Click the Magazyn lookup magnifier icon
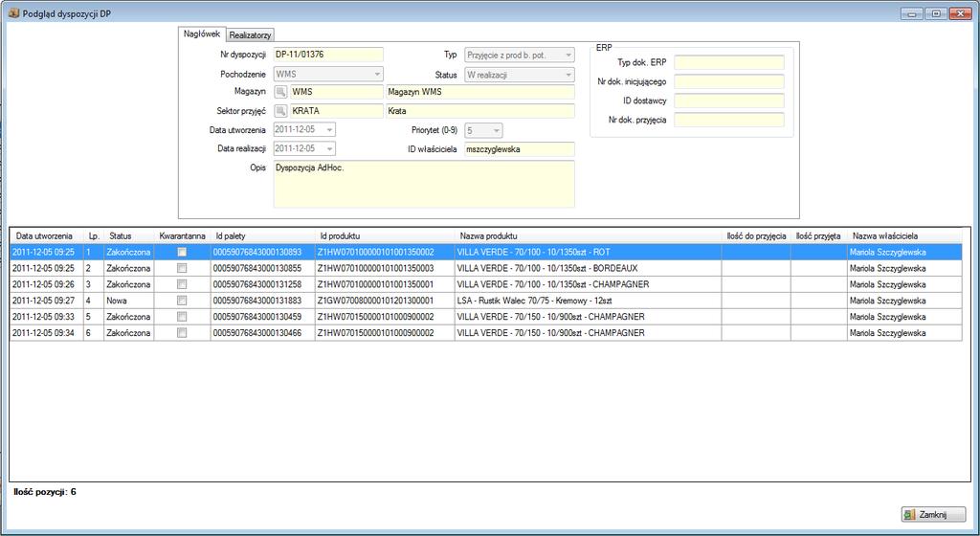 tap(280, 92)
